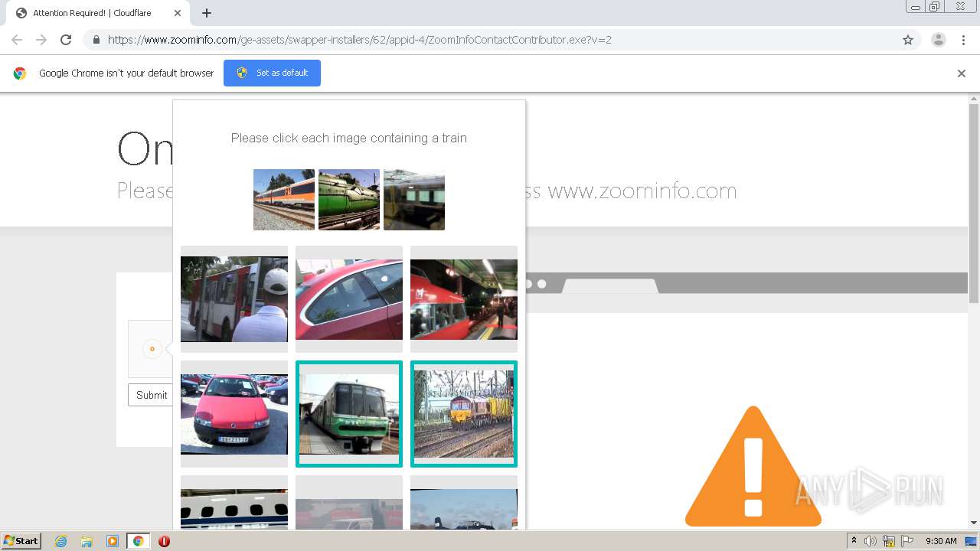Screen dimensions: 980x551
Task: Close the Attention Required Cloudflare tab
Action: pyautogui.click(x=178, y=13)
